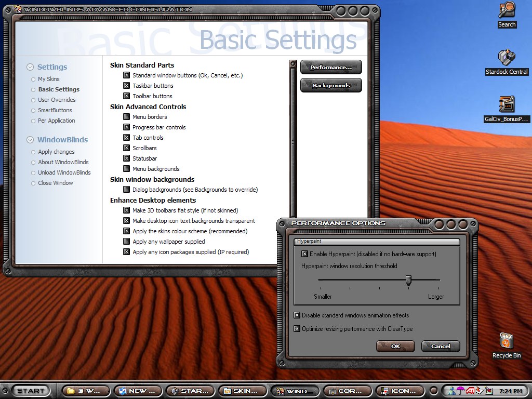Open the User Overrides page
The image size is (532, 399).
pos(57,100)
